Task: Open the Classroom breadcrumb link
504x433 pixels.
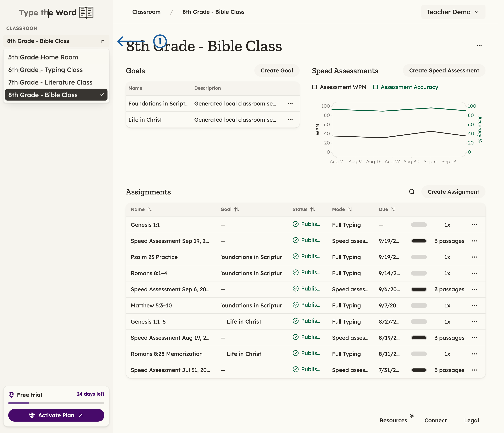Action: [x=146, y=12]
